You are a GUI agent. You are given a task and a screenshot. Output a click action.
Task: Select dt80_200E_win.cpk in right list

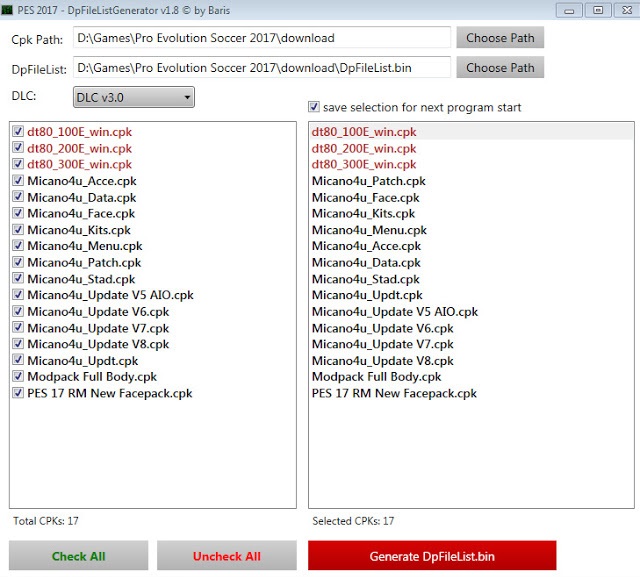471,149
